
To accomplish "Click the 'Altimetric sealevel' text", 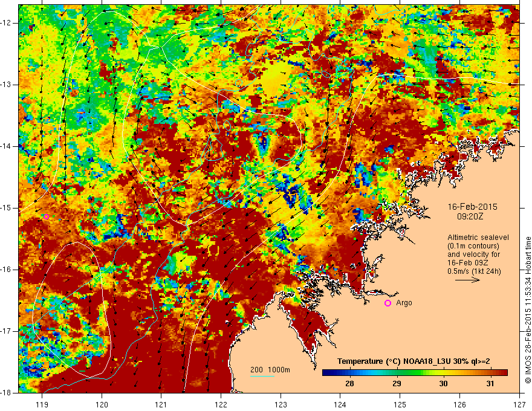I will coord(478,238).
